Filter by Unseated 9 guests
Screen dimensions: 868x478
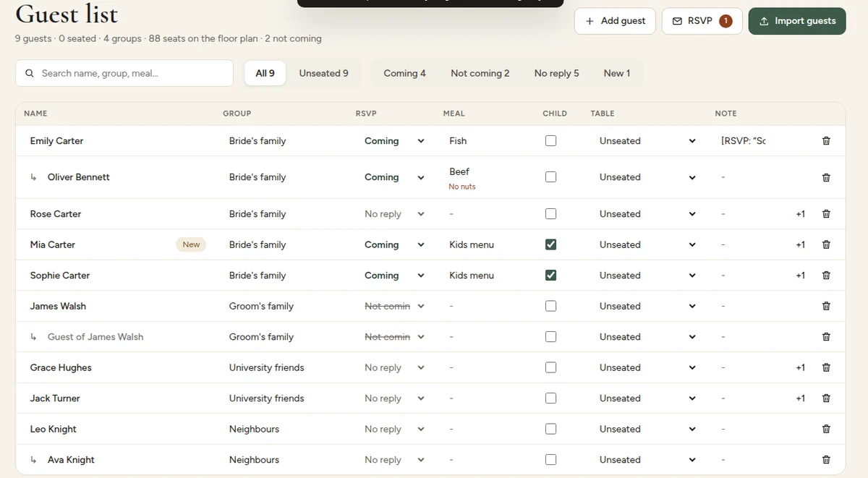323,73
